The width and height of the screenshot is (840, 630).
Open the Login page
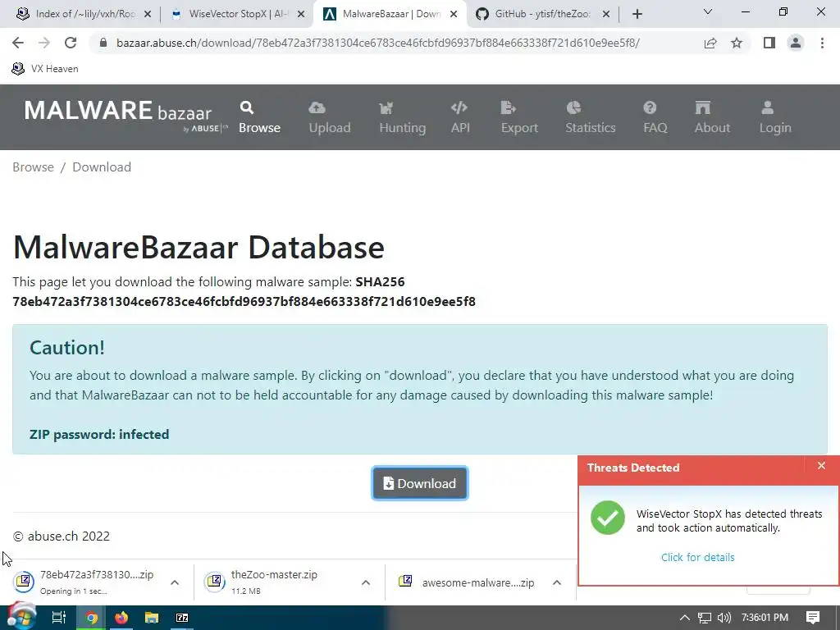(x=774, y=116)
